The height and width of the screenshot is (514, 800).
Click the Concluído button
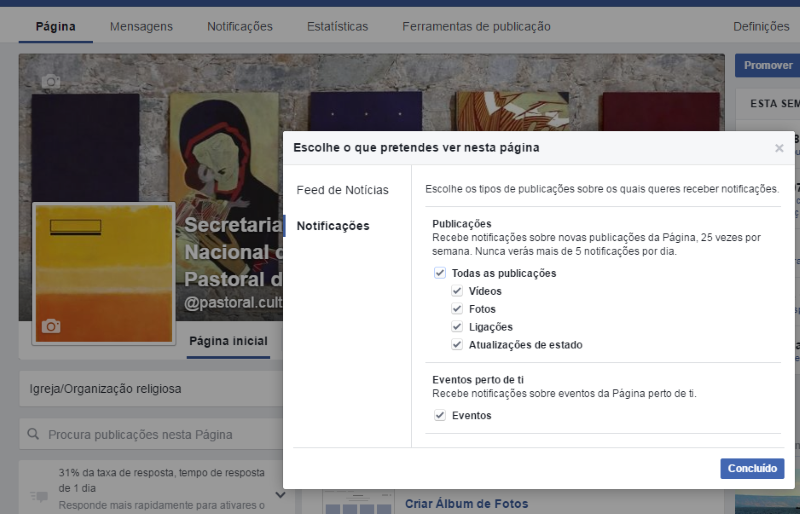coord(752,469)
